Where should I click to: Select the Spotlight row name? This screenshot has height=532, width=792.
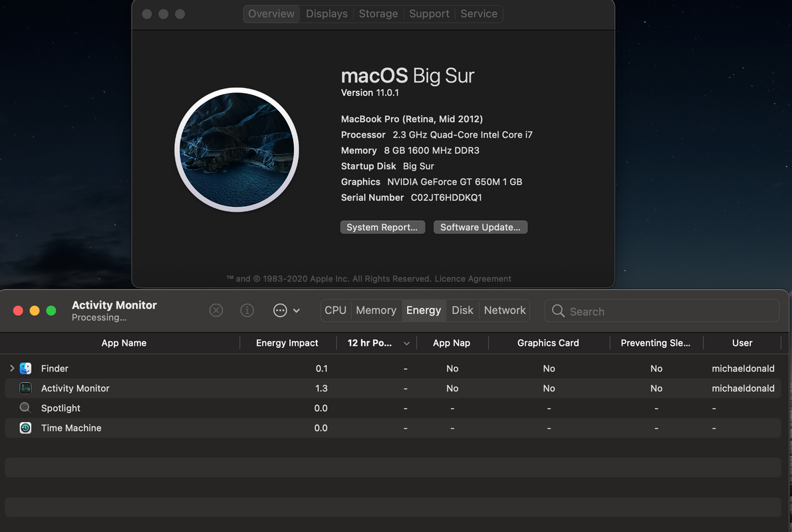tap(61, 408)
